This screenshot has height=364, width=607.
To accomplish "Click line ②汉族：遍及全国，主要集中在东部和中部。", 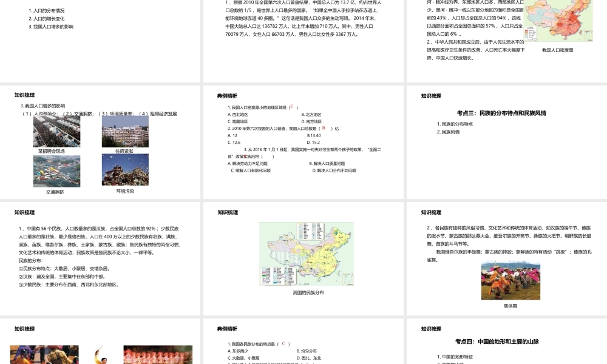I will pos(63,277).
